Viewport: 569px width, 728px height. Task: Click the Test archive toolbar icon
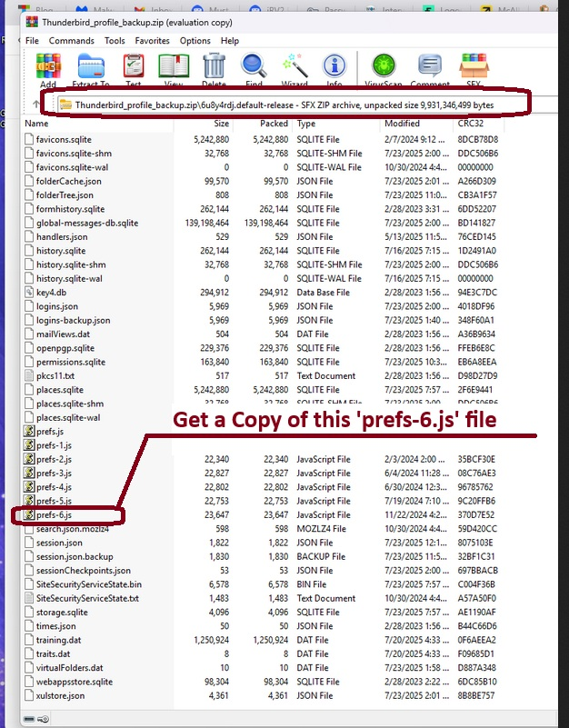[x=134, y=66]
